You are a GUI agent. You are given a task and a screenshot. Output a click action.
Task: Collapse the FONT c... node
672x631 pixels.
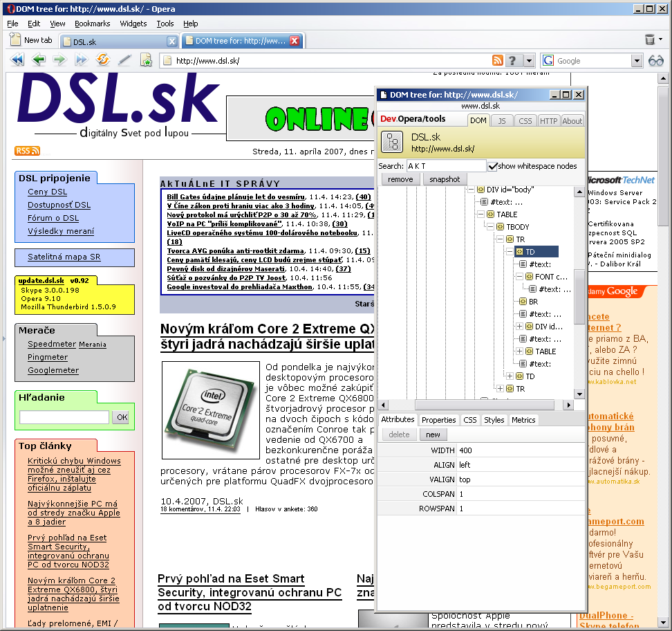(x=519, y=277)
